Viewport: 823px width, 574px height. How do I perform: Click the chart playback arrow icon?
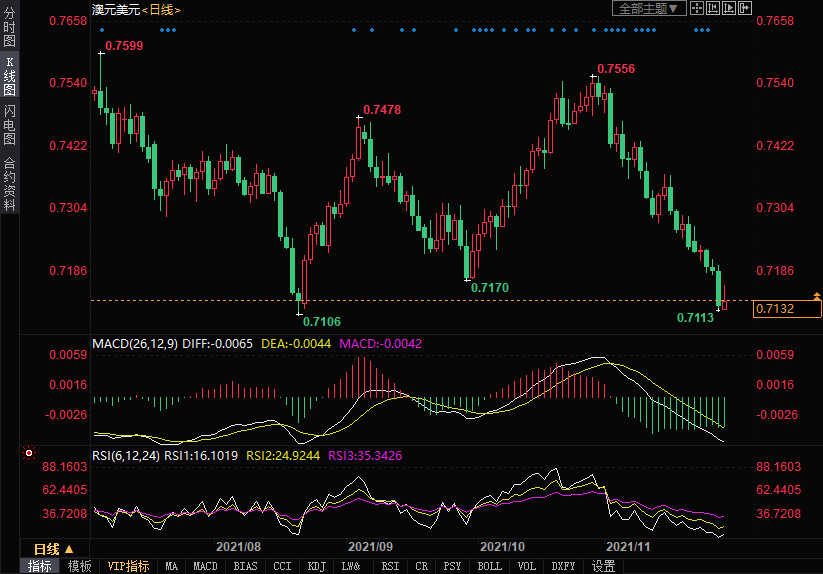(x=727, y=8)
